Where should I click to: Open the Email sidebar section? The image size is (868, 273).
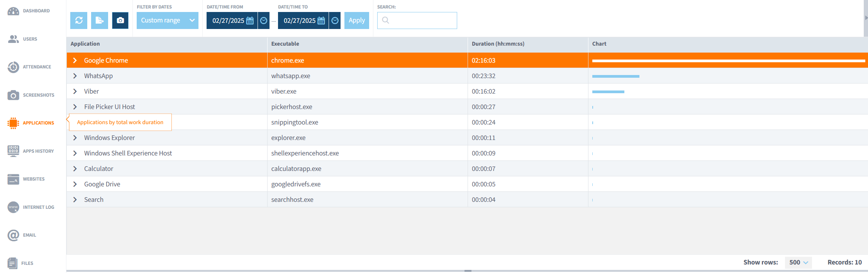pyautogui.click(x=22, y=235)
